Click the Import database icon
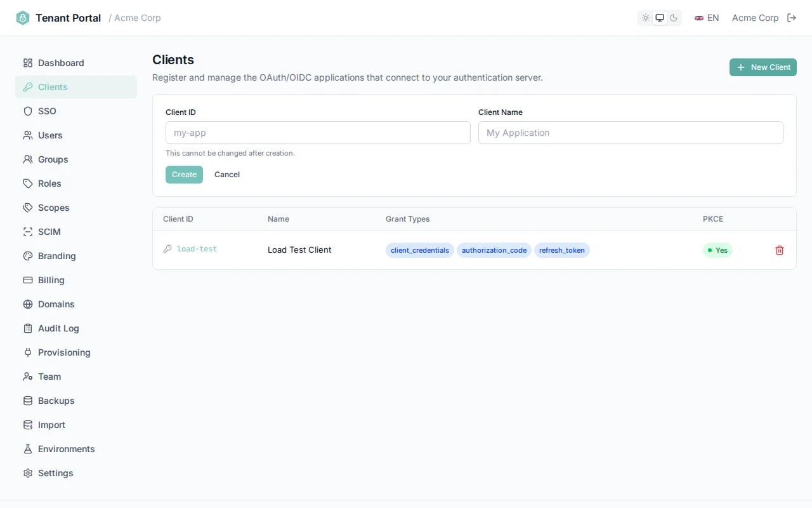The height and width of the screenshot is (508, 812). (28, 425)
